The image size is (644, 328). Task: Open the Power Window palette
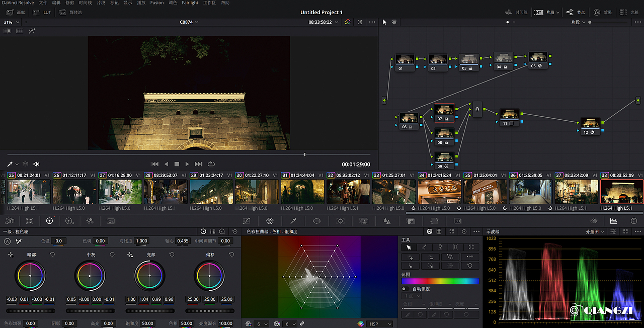(x=316, y=221)
